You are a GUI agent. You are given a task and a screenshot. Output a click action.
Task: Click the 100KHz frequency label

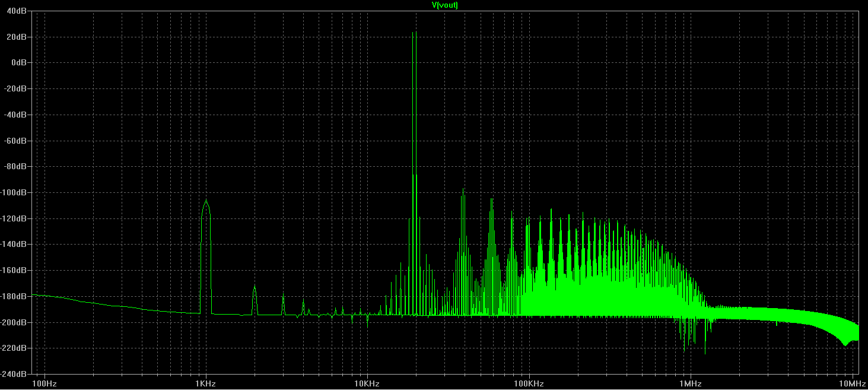pyautogui.click(x=529, y=383)
